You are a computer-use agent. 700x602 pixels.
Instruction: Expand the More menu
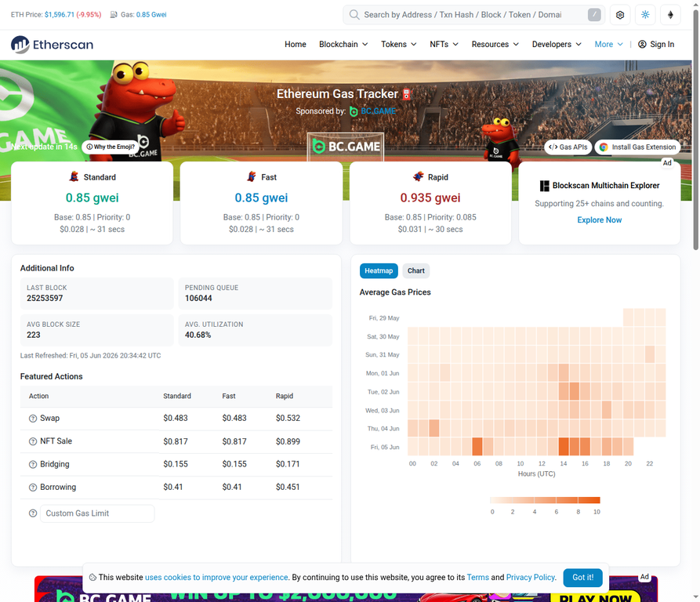[x=608, y=44]
